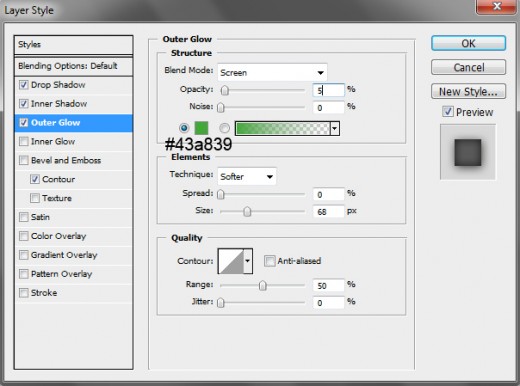Image resolution: width=520 pixels, height=386 pixels.
Task: Toggle the Preview checkbox
Action: pyautogui.click(x=448, y=112)
